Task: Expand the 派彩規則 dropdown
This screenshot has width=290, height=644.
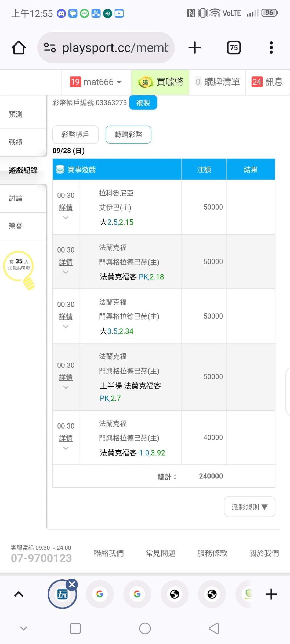Action: coord(249,507)
